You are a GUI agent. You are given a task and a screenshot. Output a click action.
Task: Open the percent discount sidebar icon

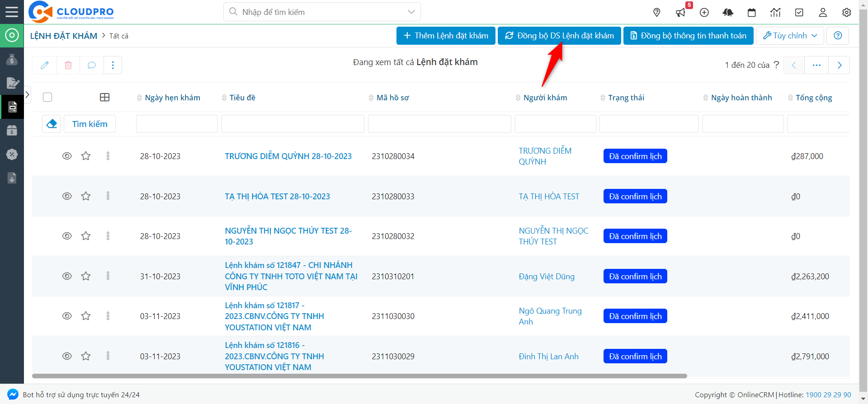pyautogui.click(x=12, y=154)
